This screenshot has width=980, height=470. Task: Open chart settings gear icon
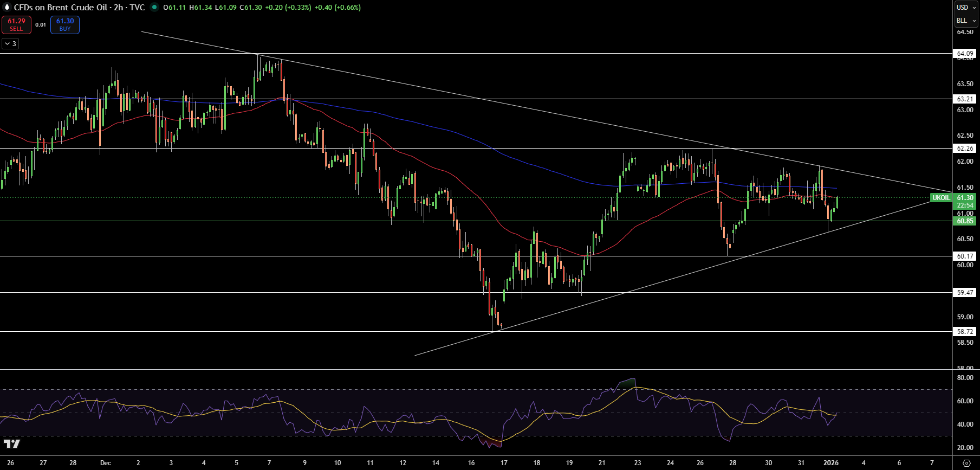(966, 463)
